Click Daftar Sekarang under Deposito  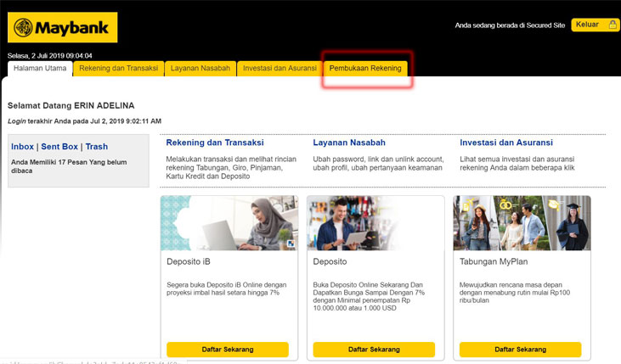coord(374,350)
